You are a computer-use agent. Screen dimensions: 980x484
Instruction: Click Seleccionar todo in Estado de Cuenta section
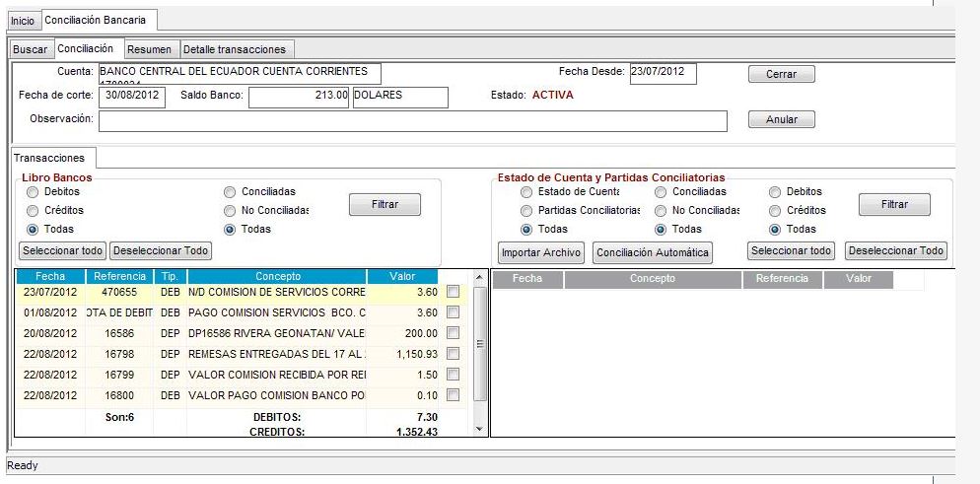791,250
